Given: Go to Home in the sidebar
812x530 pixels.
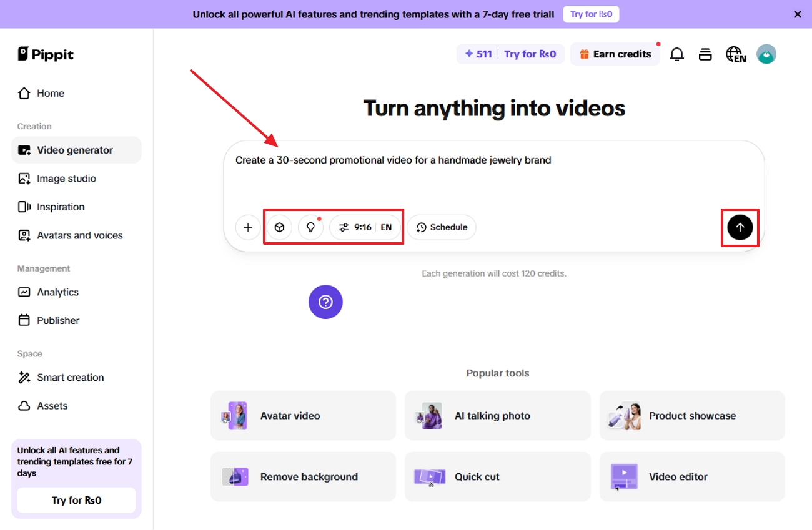Looking at the screenshot, I should coord(76,93).
